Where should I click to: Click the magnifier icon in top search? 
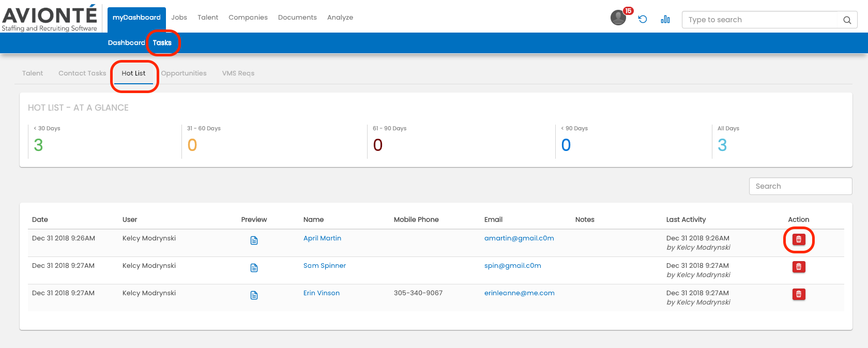pyautogui.click(x=847, y=20)
